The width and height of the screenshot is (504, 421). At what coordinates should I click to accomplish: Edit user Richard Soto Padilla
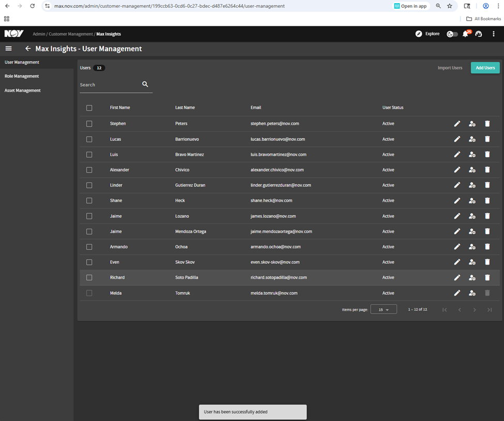[x=457, y=277]
